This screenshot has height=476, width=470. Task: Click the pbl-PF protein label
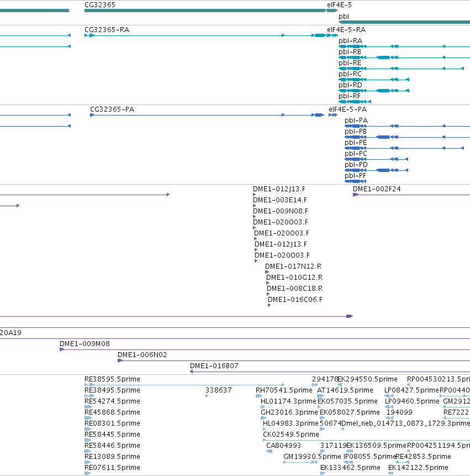coord(355,176)
